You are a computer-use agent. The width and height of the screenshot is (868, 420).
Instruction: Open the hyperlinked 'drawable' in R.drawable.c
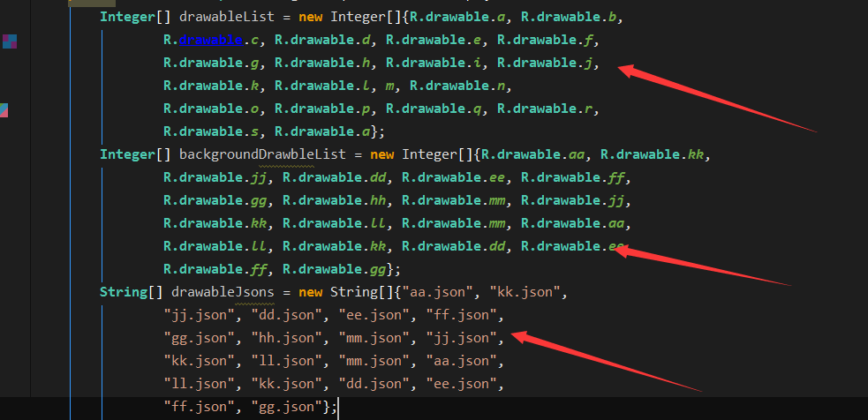[x=211, y=41]
